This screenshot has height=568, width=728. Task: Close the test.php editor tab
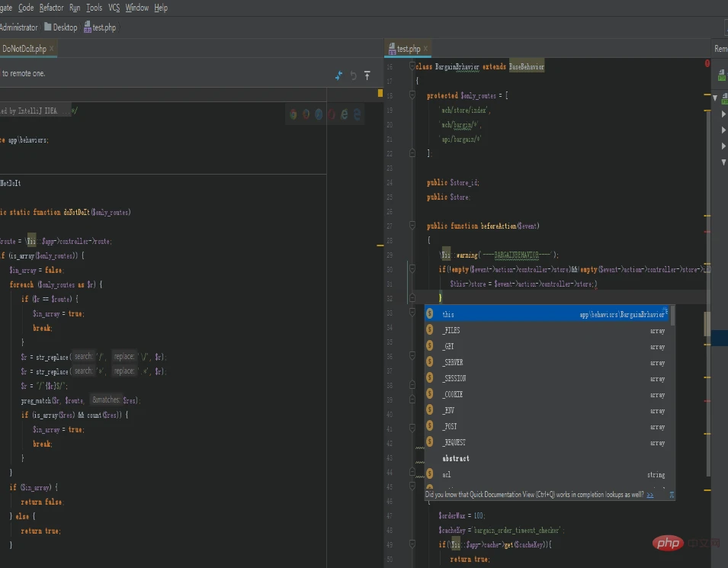[x=425, y=49]
